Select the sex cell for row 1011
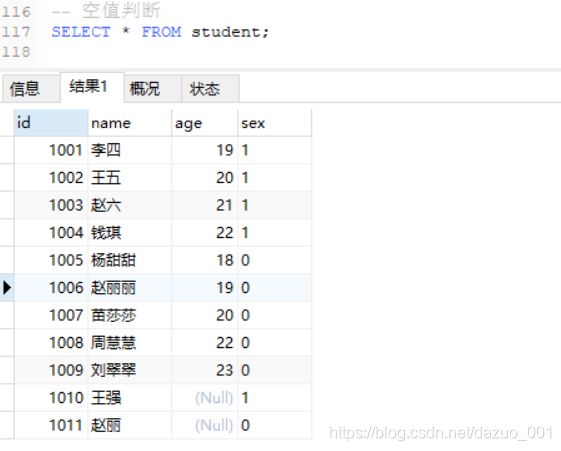The image size is (561, 451). 275,426
